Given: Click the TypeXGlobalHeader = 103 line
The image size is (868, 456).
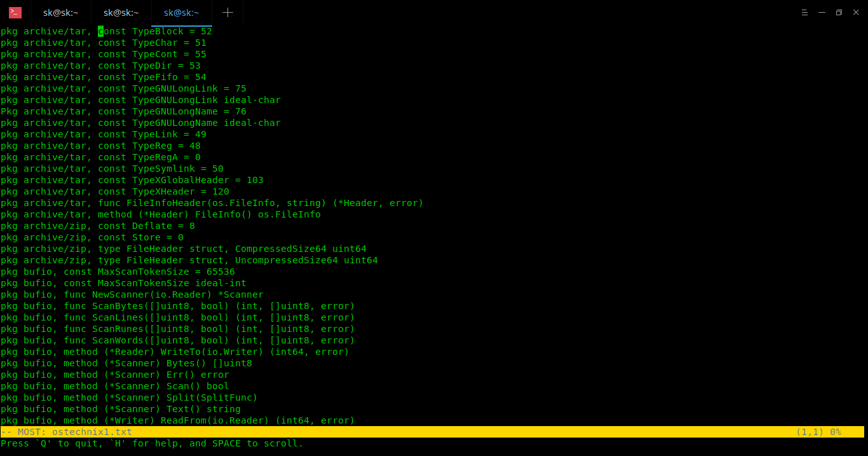Looking at the screenshot, I should click(132, 180).
